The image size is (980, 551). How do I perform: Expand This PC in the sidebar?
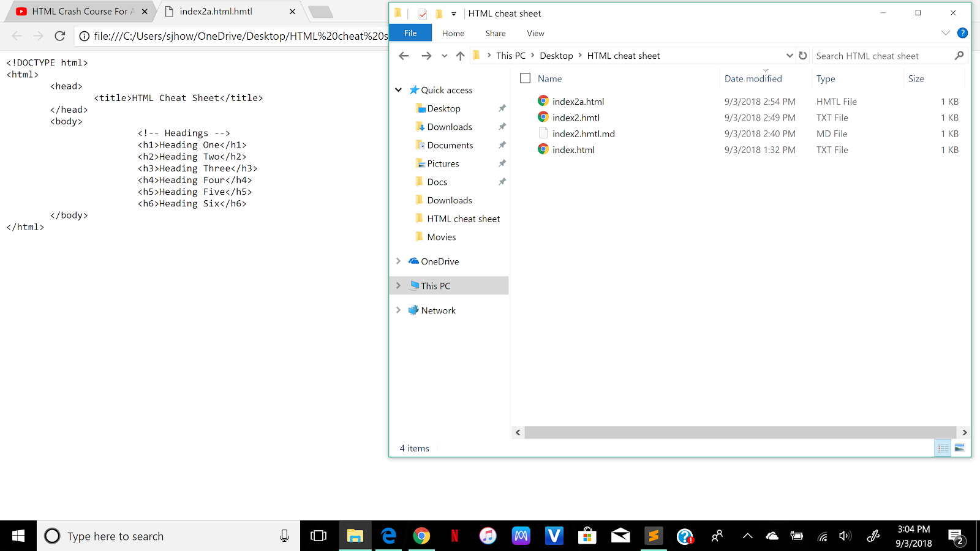[399, 285]
